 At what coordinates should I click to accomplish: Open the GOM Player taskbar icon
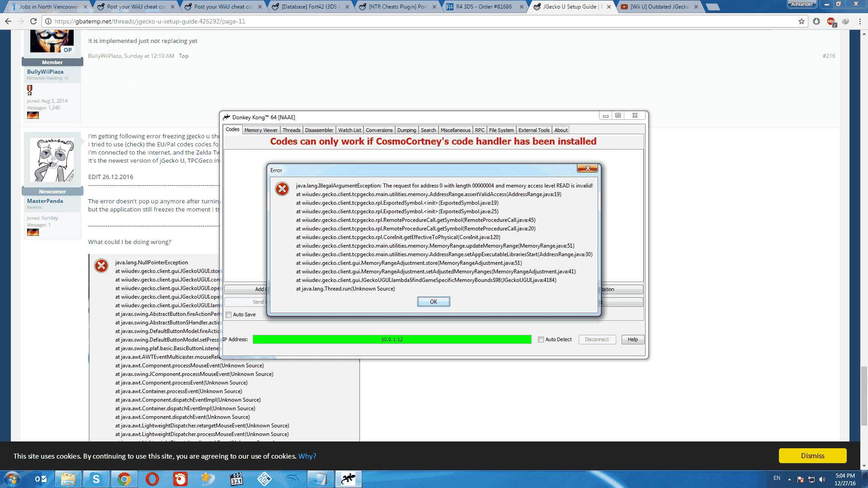click(180, 479)
